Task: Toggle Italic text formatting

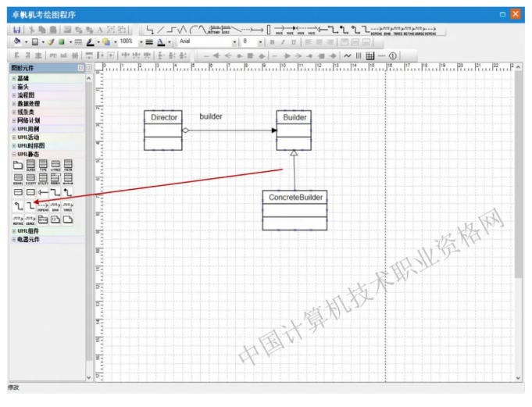Action: 282,41
